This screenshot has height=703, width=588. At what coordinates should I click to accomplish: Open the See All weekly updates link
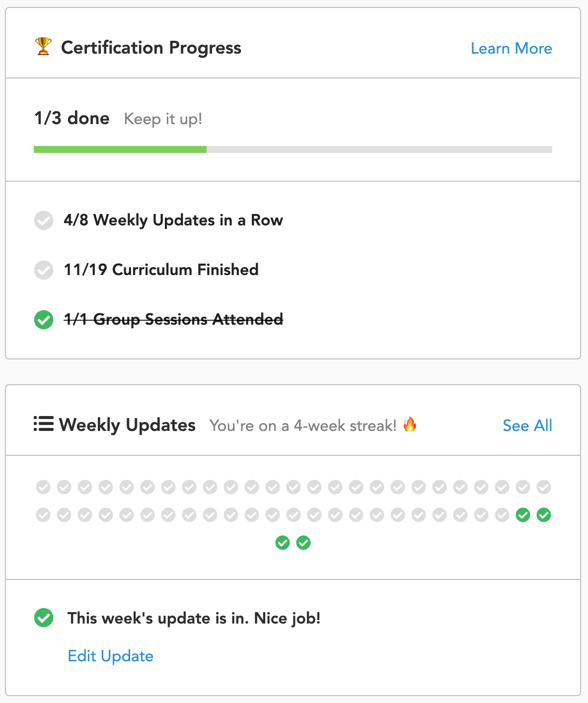527,425
